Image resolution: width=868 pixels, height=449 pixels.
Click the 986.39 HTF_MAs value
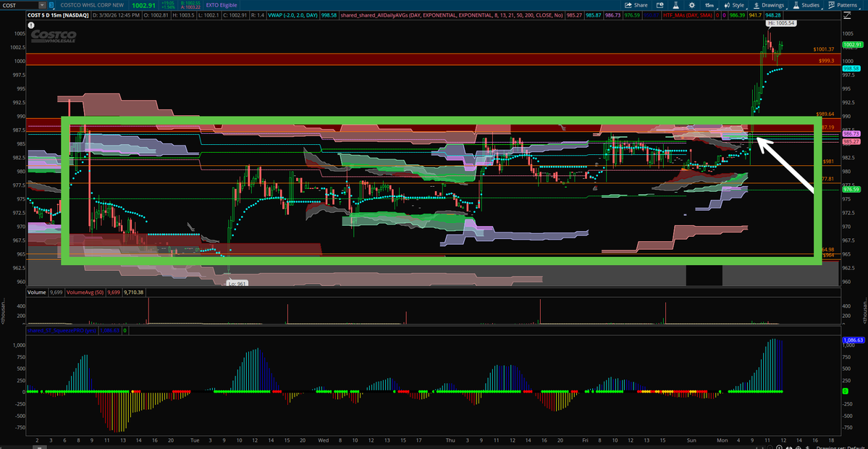739,15
